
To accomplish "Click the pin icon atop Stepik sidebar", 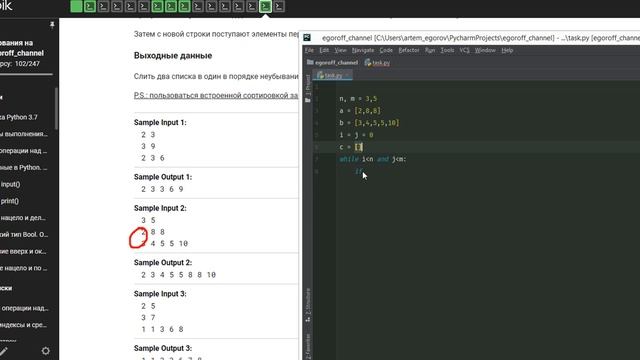I will tap(52, 25).
